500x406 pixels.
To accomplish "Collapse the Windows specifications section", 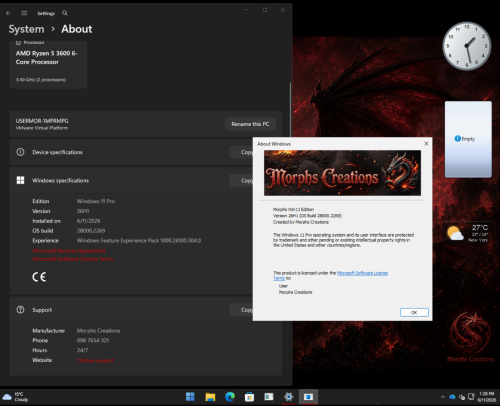I will coord(131,180).
